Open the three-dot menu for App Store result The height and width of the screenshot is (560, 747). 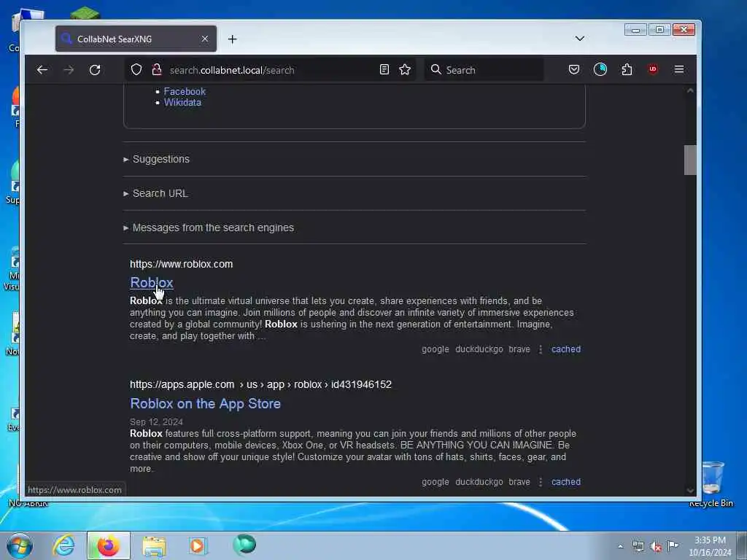coord(541,482)
